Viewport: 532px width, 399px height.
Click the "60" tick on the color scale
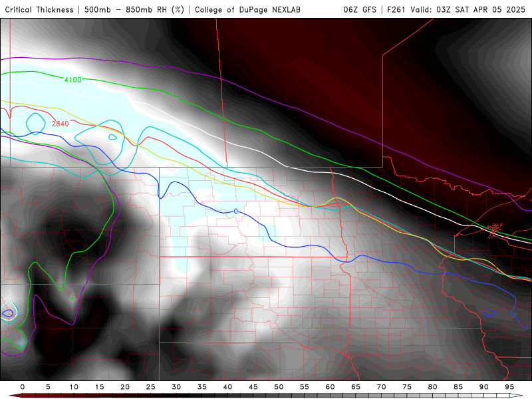[330, 387]
